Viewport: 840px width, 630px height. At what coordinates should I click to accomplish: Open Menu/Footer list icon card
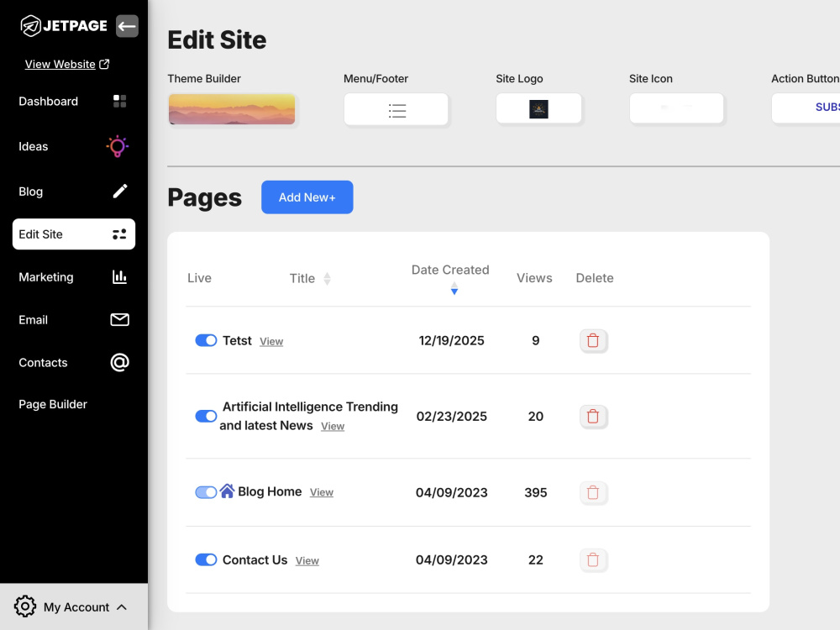point(396,109)
